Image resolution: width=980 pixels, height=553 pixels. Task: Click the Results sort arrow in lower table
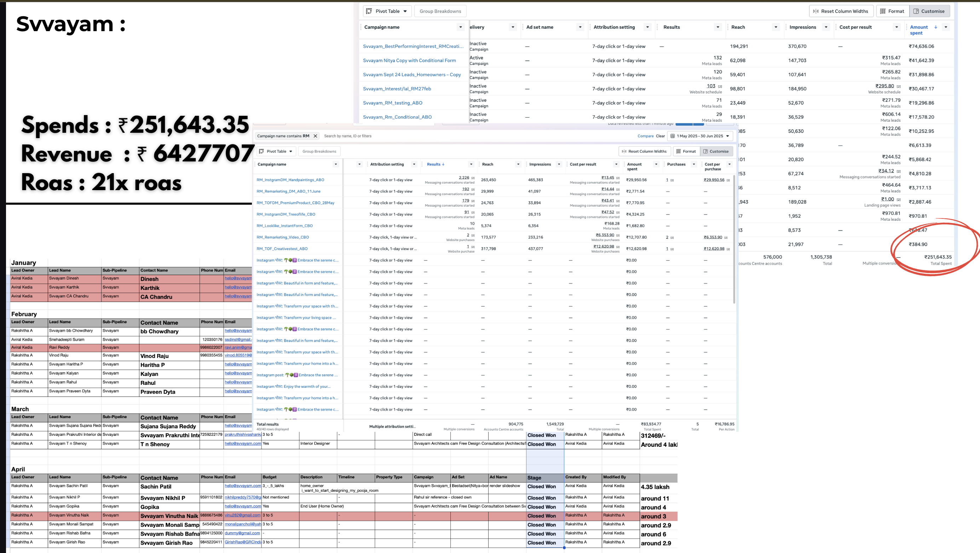[x=443, y=164]
